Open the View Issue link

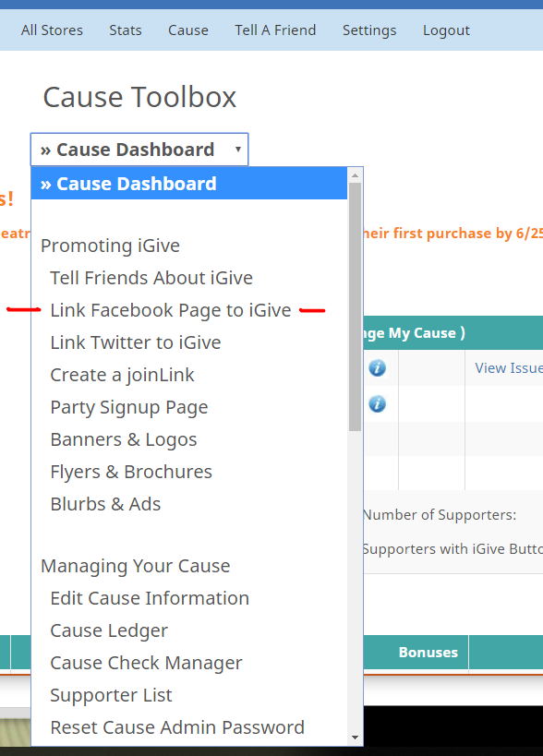[508, 368]
